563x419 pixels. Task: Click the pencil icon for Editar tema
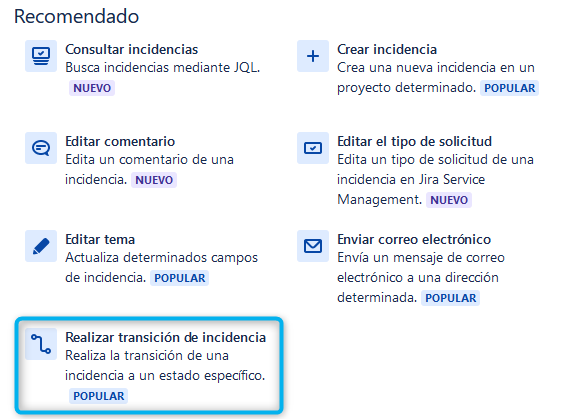[x=41, y=246]
